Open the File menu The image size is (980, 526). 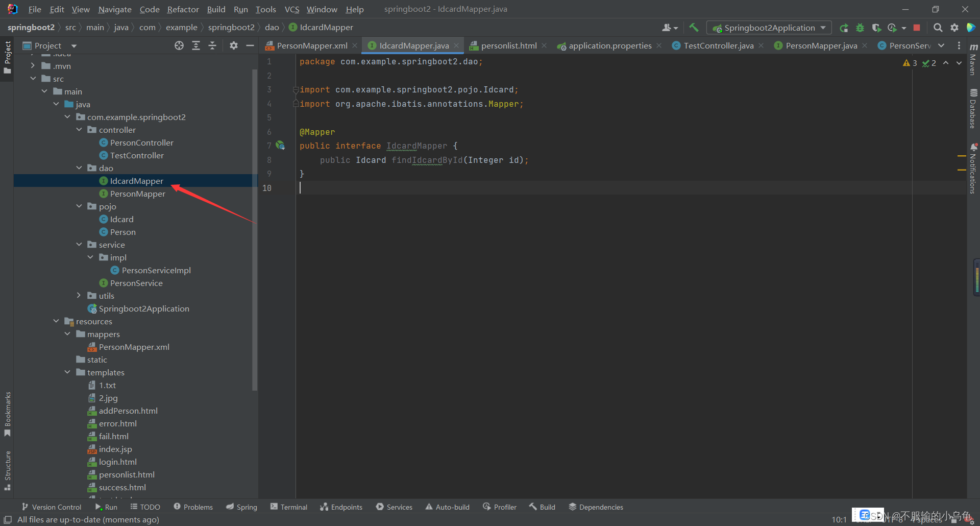click(35, 9)
